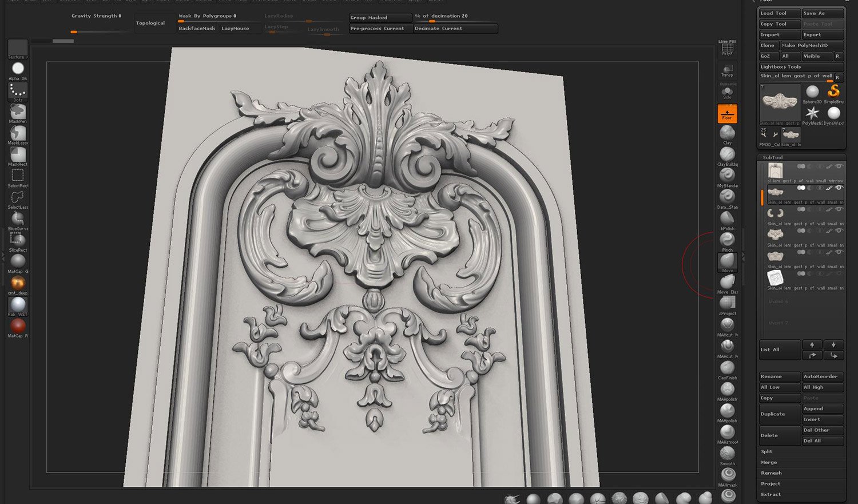Screen dimensions: 858x504
Task: Click Pre-process Current
Action: (381, 28)
